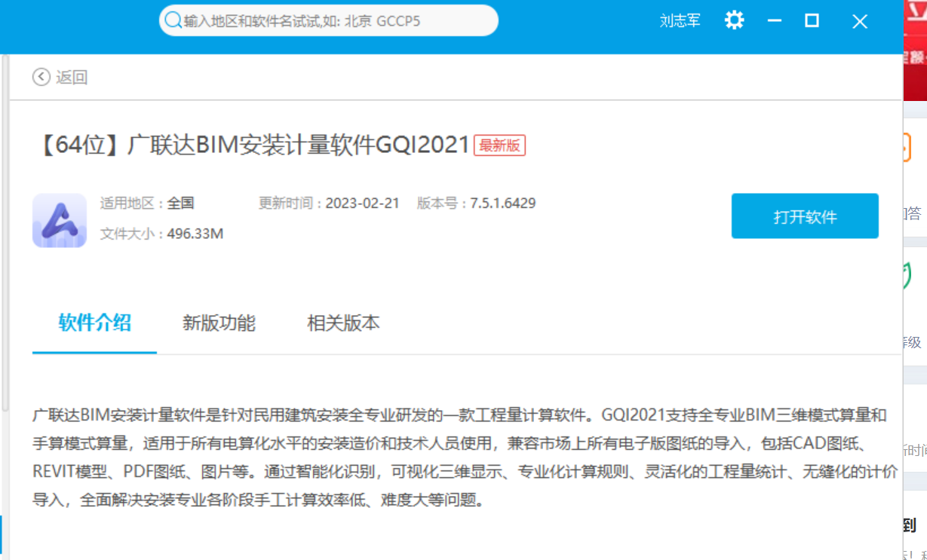Click the version number 7.5.1.6429
927x560 pixels.
coord(503,203)
